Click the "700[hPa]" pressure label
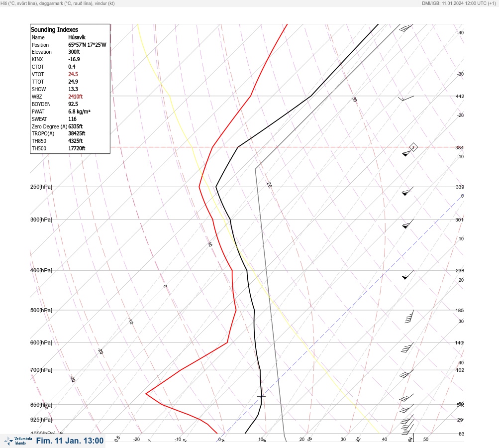 click(41, 370)
